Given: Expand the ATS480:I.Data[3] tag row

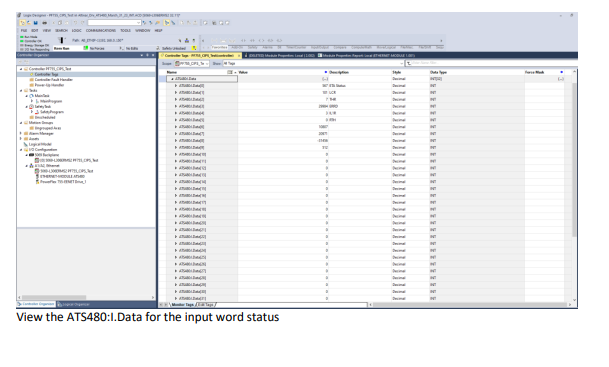Looking at the screenshot, I should 176,106.
